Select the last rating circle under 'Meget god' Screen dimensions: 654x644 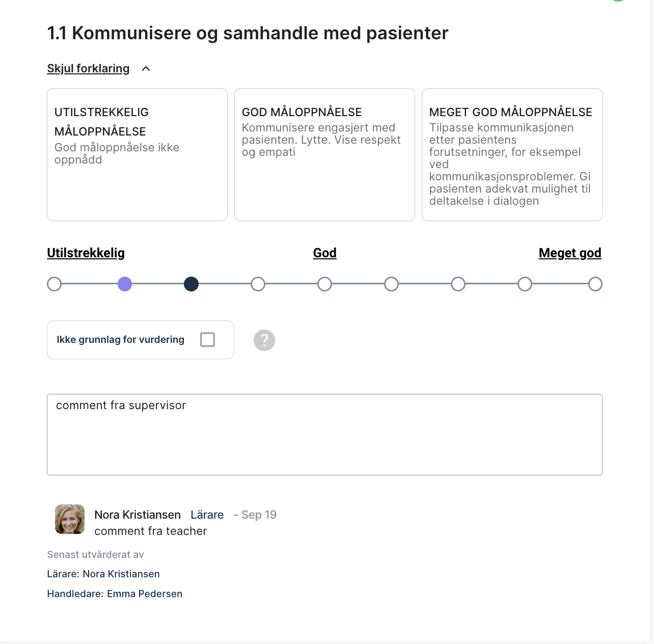tap(595, 284)
